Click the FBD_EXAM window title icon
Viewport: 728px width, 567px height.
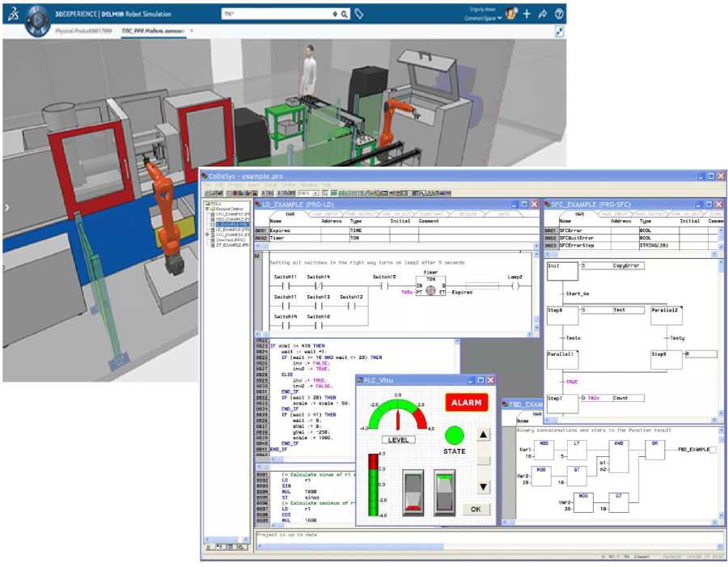pos(505,404)
